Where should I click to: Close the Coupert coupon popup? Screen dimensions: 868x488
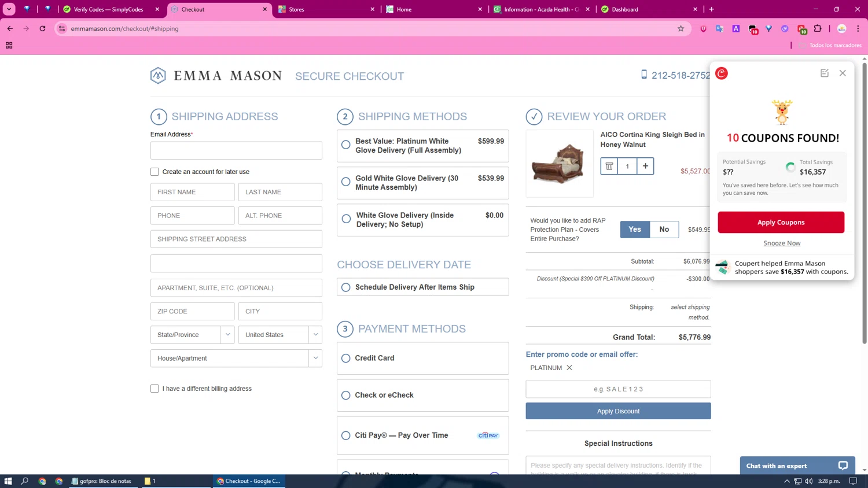[x=843, y=73]
